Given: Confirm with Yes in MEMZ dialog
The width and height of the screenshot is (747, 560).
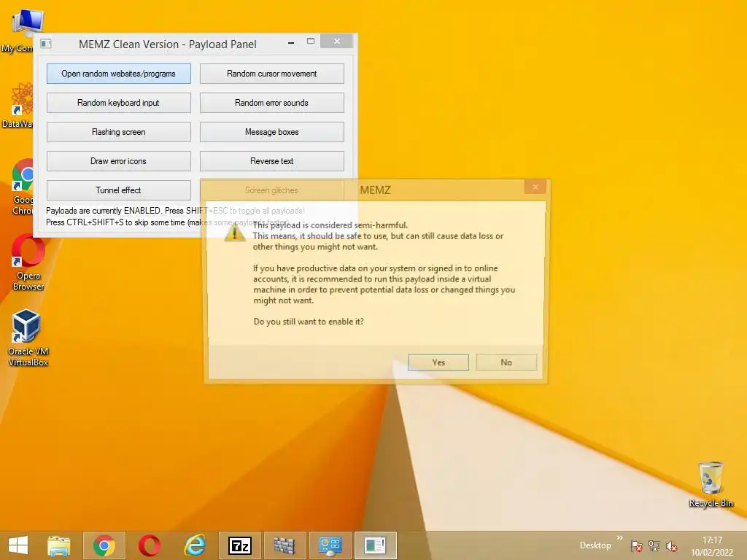Looking at the screenshot, I should 438,362.
